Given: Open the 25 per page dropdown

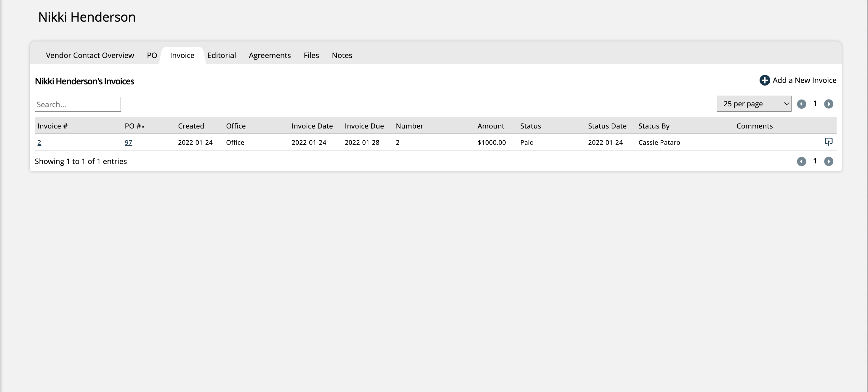Looking at the screenshot, I should [x=755, y=103].
